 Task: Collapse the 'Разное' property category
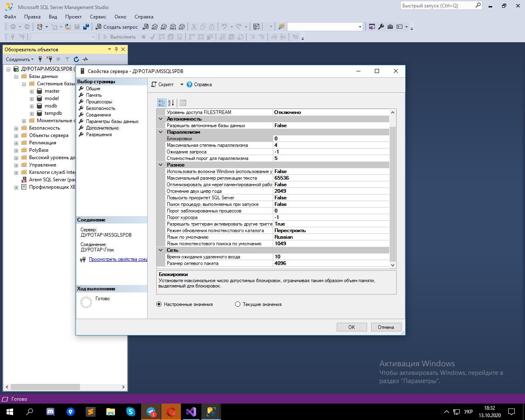[161, 165]
